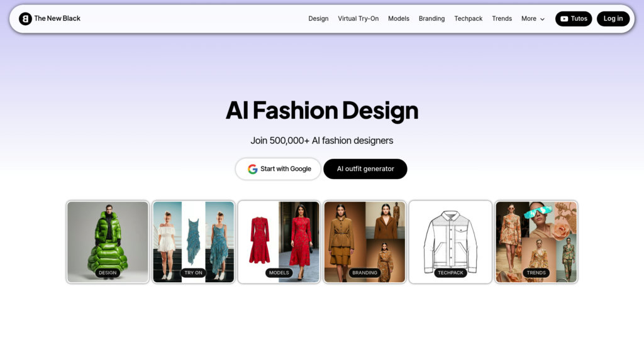Open the jacket sketch TECHPACK thumbnail
Viewport: 644px width, 362px height.
(450, 242)
